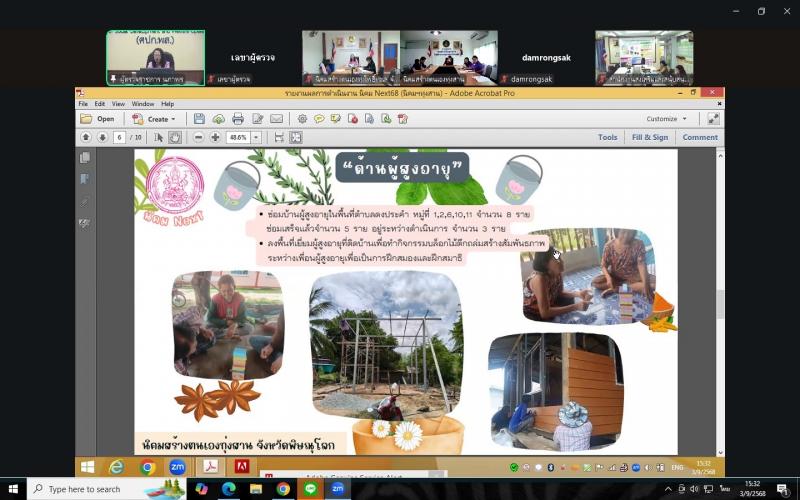
Task: Open LINE app from local taskbar
Action: coord(311,489)
